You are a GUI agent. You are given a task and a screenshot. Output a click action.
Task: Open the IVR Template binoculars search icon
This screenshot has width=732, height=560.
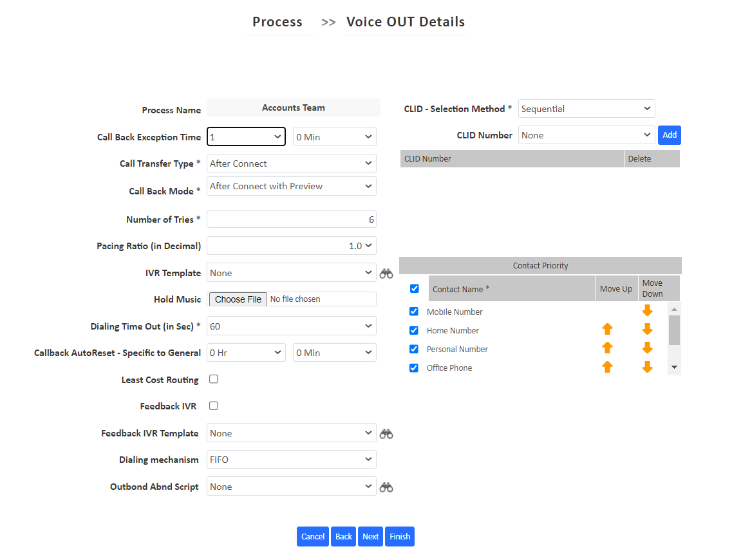coord(386,273)
